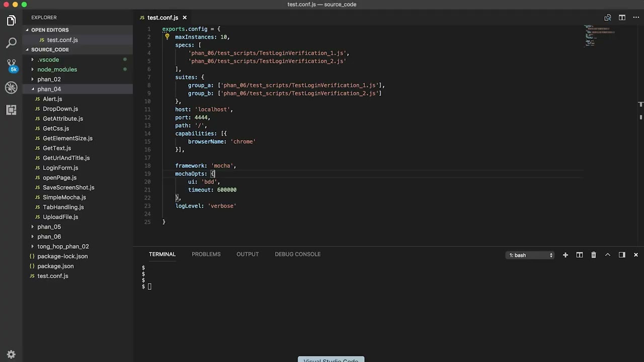The image size is (644, 362).
Task: Switch to the OUTPUT panel tab
Action: pos(248,254)
